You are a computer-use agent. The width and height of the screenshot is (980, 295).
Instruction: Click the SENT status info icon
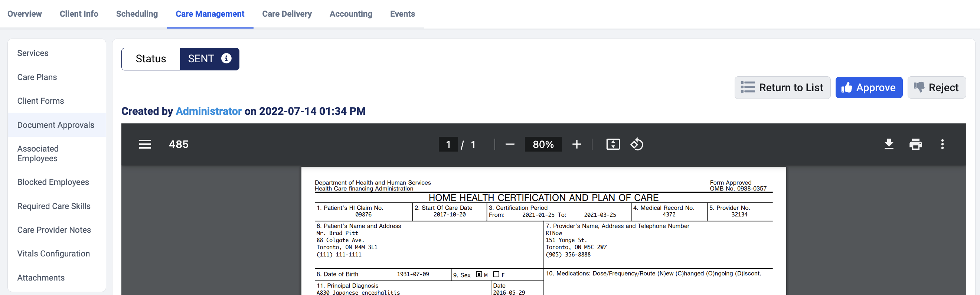pos(226,58)
